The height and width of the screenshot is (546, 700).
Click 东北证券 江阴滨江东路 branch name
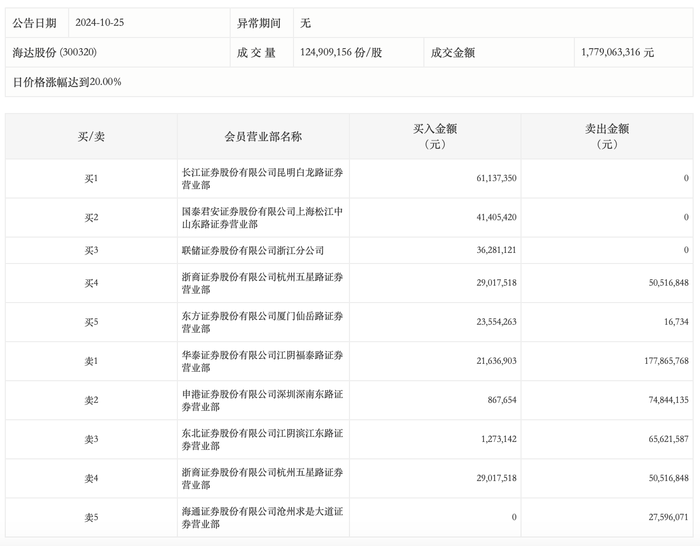pyautogui.click(x=262, y=440)
